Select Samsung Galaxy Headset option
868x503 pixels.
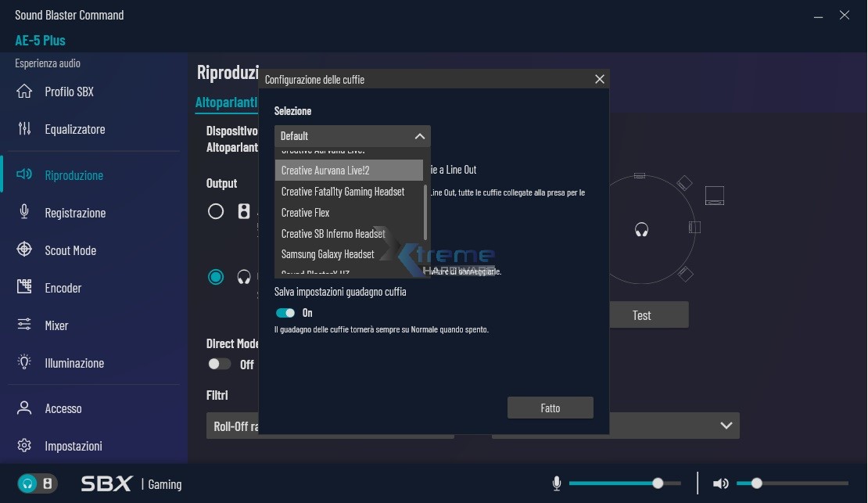point(328,254)
